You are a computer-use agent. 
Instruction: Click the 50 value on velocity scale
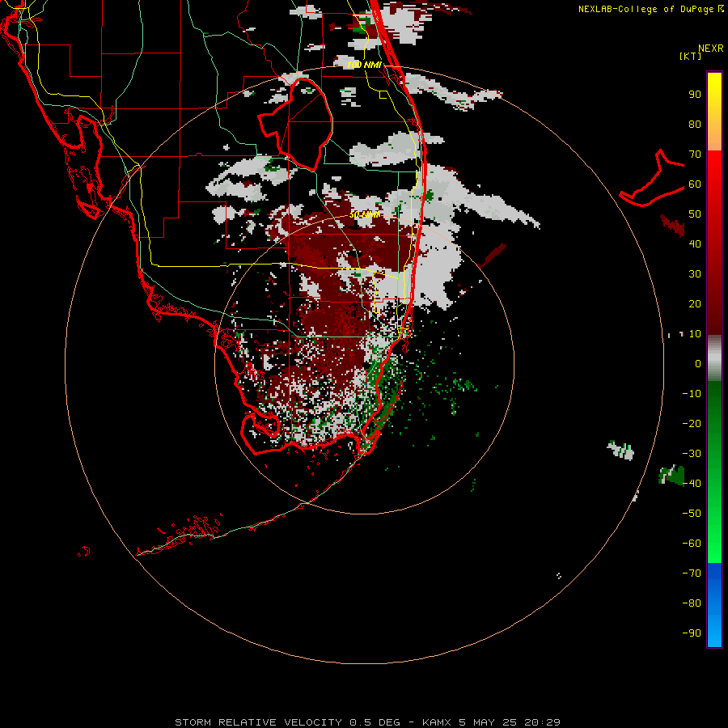695,214
